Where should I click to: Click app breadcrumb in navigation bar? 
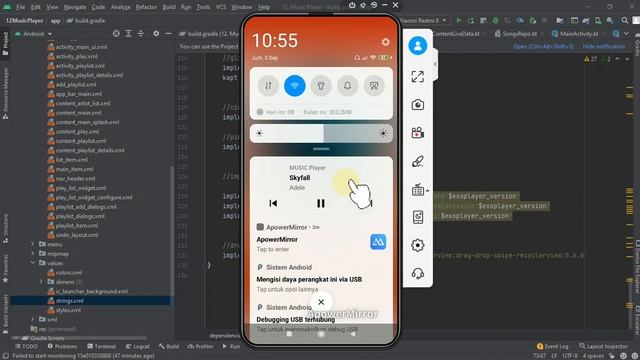[56, 20]
